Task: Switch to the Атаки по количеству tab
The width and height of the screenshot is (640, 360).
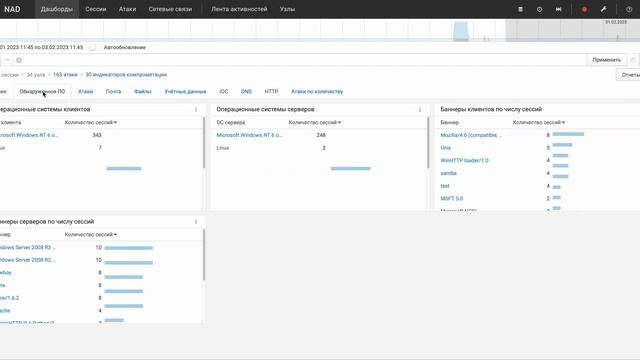Action: tap(317, 91)
